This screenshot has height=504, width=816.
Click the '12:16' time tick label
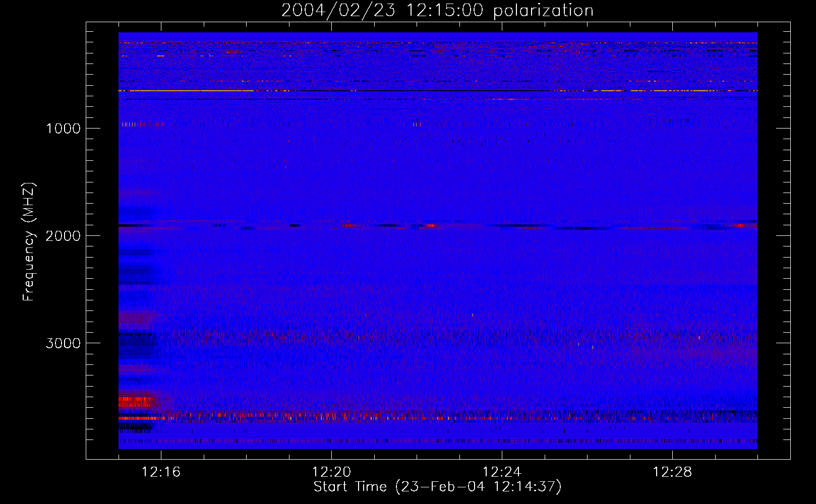[161, 472]
